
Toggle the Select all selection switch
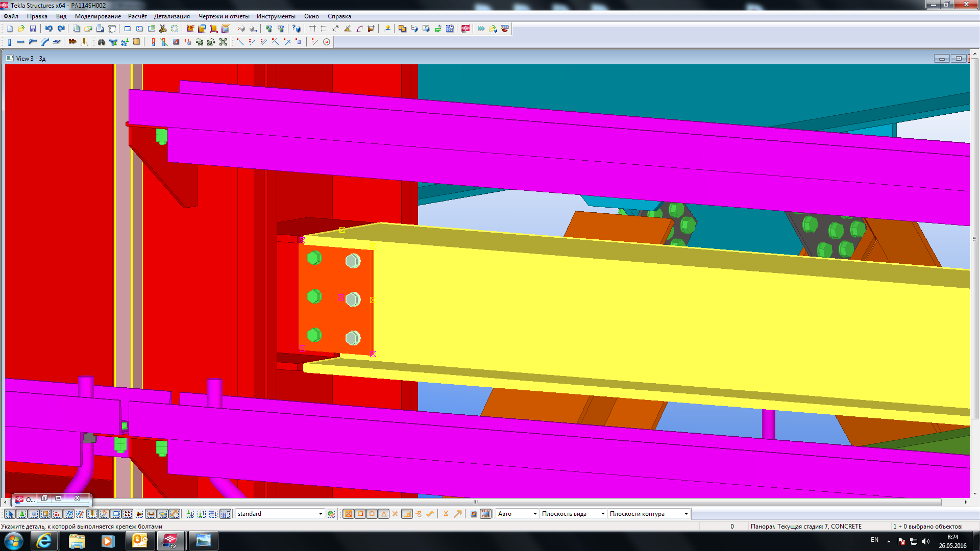click(x=10, y=514)
